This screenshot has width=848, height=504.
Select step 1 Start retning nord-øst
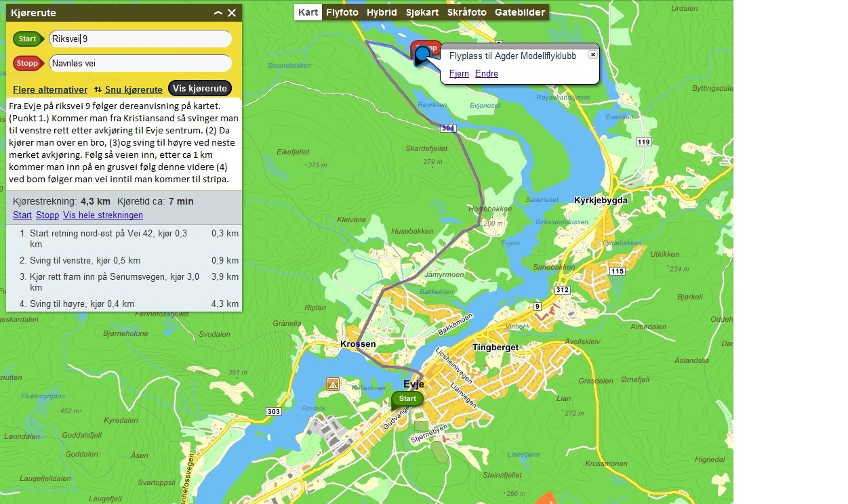124,238
